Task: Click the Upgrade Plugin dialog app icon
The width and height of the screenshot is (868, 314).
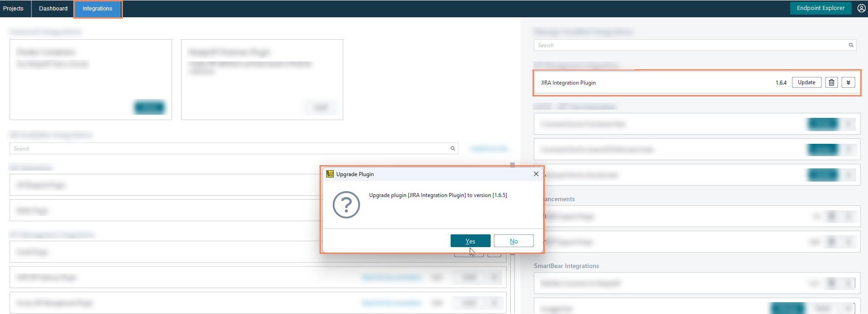Action: (330, 174)
